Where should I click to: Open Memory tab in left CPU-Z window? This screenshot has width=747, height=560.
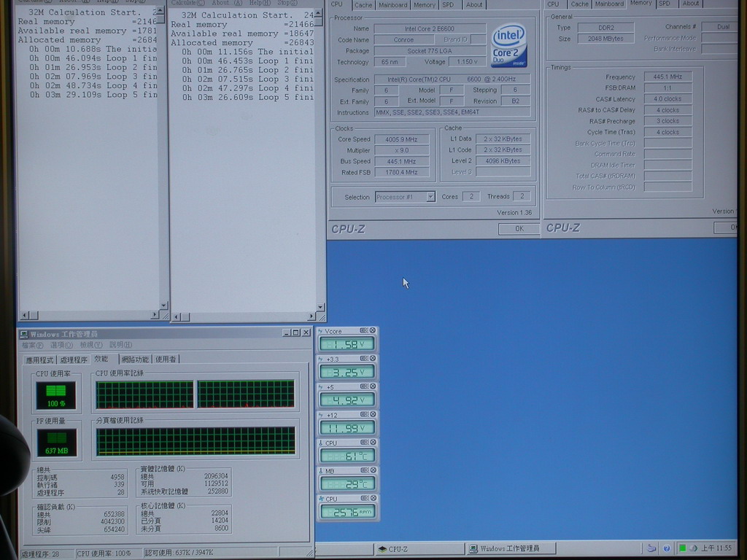pos(424,5)
